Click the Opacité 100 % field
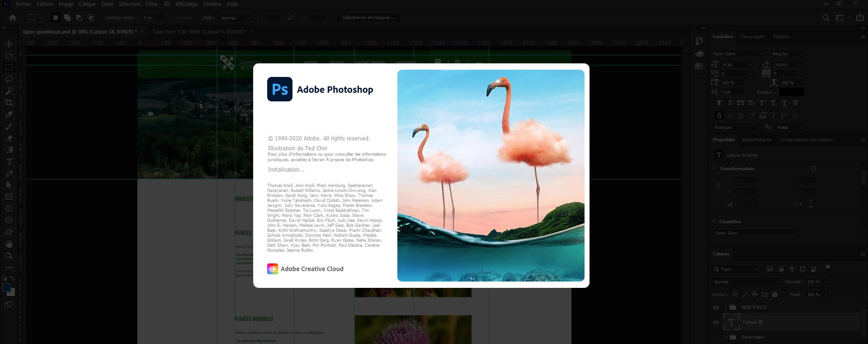The width and height of the screenshot is (868, 344). pos(815,282)
